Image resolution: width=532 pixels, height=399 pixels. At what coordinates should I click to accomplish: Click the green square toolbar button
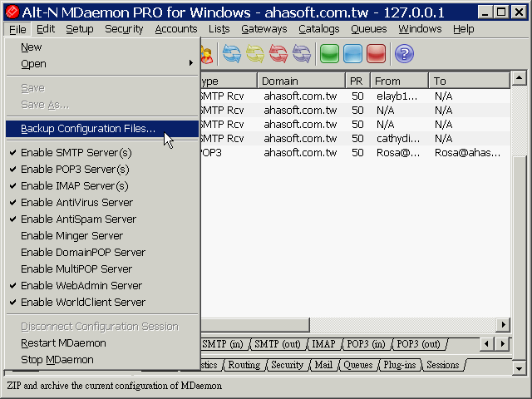[329, 53]
